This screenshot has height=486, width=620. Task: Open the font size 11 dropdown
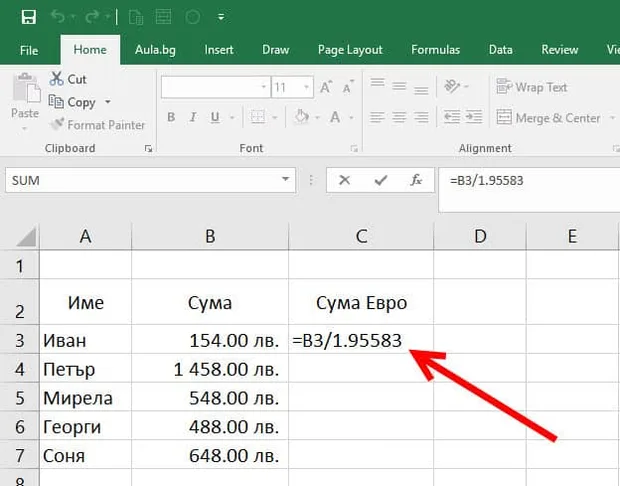click(306, 87)
